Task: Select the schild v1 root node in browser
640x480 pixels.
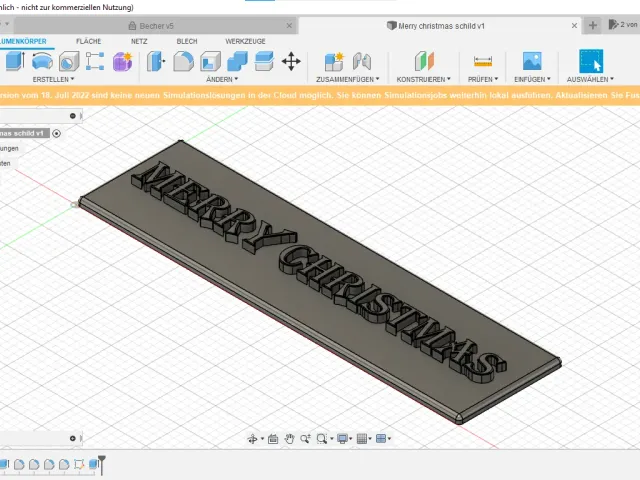Action: [x=24, y=133]
